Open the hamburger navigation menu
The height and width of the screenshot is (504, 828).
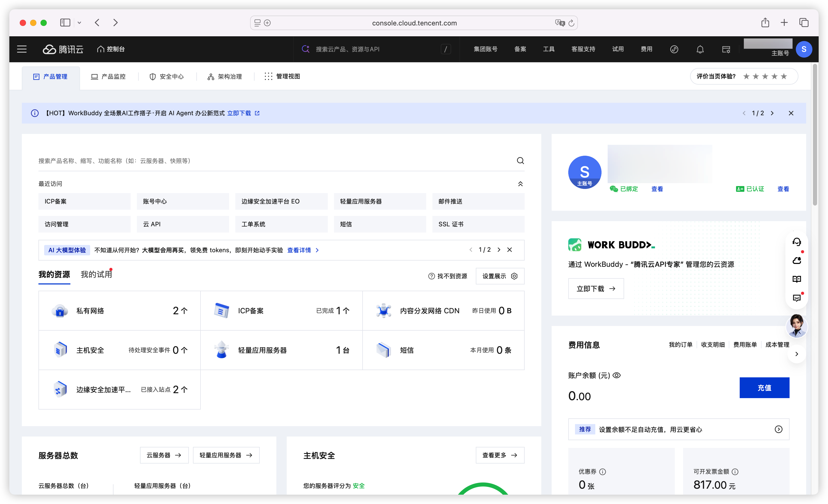click(x=22, y=49)
